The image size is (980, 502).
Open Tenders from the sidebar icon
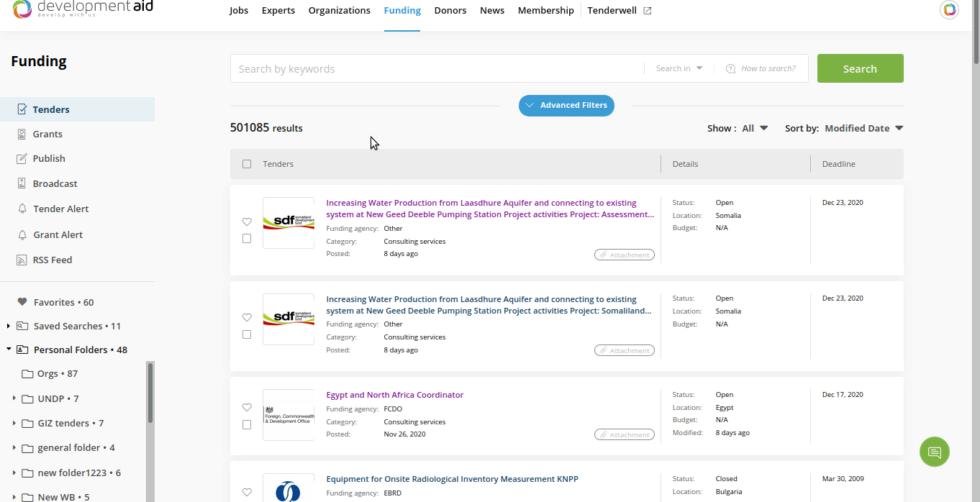tap(22, 109)
